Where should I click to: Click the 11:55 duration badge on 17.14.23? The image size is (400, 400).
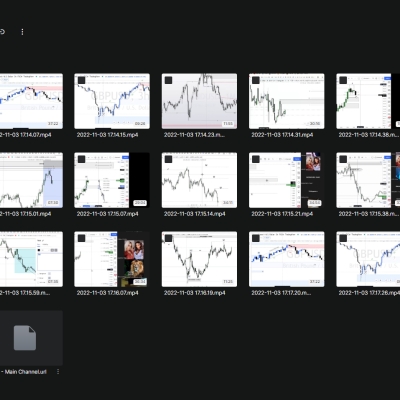point(228,124)
